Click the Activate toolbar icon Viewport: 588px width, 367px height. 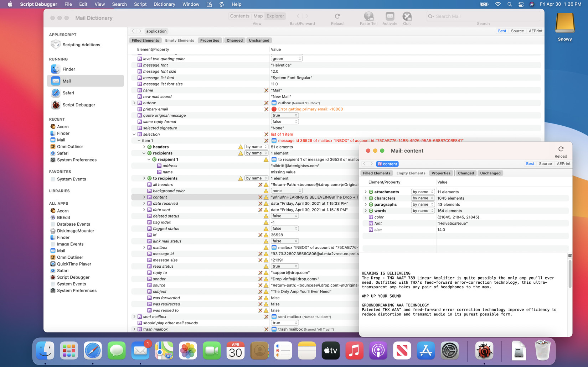[390, 16]
